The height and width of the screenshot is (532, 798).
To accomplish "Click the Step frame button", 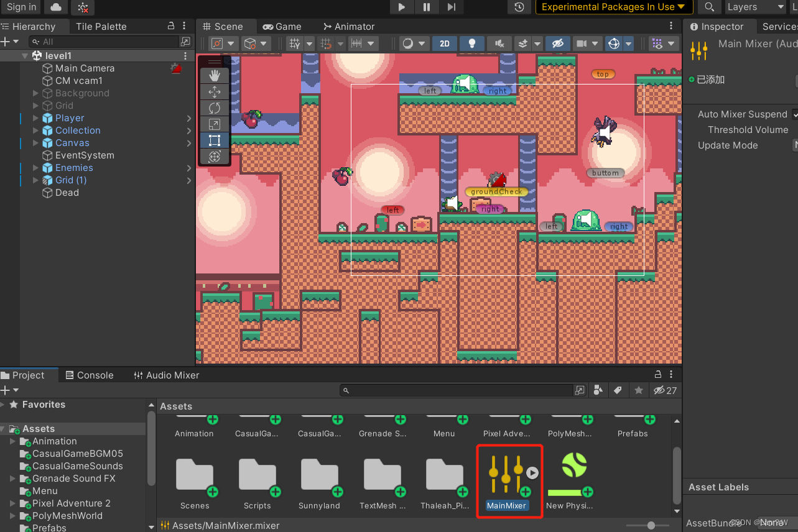I will click(x=452, y=7).
